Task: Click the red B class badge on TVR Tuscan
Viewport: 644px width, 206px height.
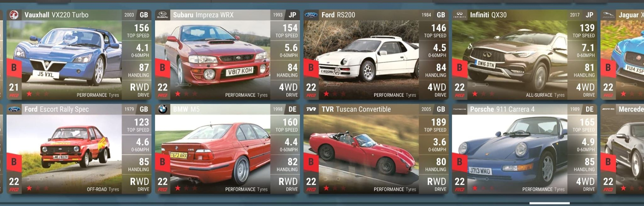Action: pos(311,162)
